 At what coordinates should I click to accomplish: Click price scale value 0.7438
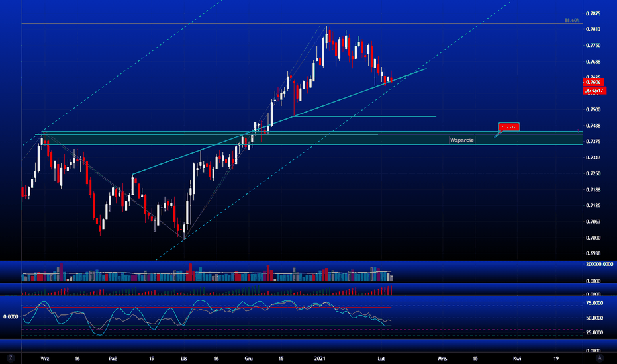click(x=593, y=126)
